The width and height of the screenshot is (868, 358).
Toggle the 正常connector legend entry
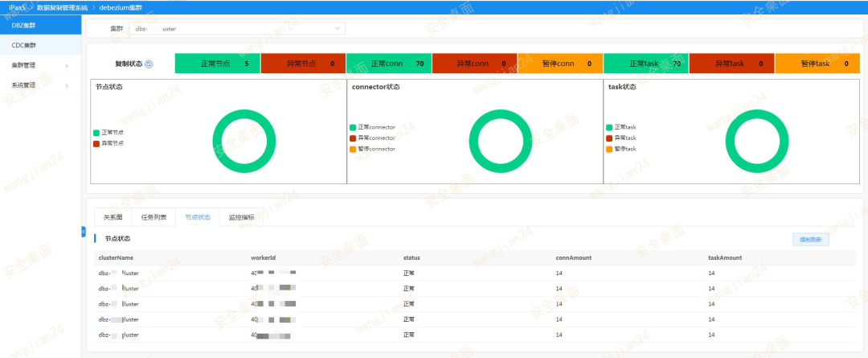373,127
